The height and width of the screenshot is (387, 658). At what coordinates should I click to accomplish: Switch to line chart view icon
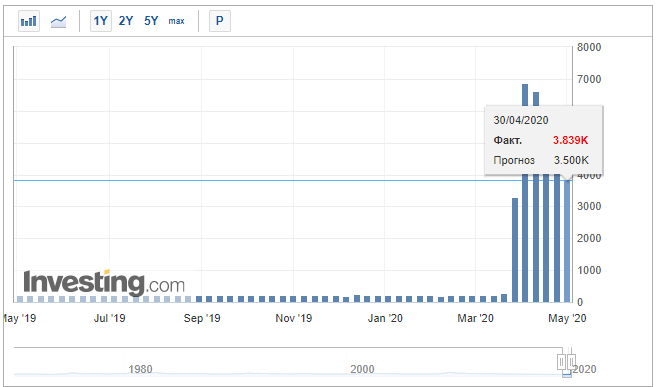click(x=58, y=21)
